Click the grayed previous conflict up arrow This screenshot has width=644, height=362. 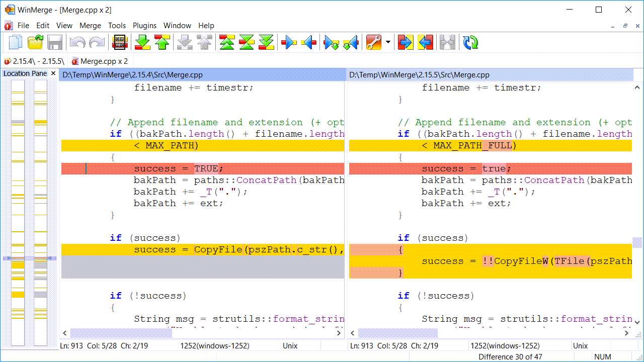(204, 42)
